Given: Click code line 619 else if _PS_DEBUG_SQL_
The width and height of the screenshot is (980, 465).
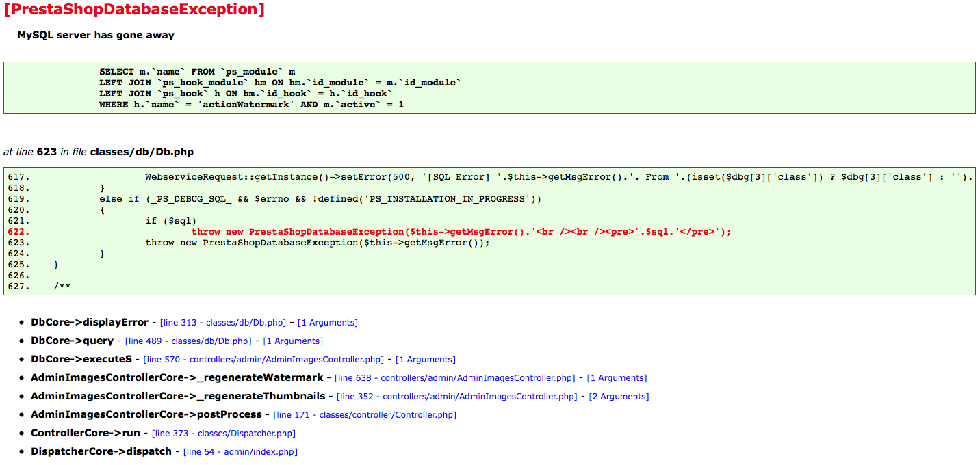Looking at the screenshot, I should pos(320,199).
